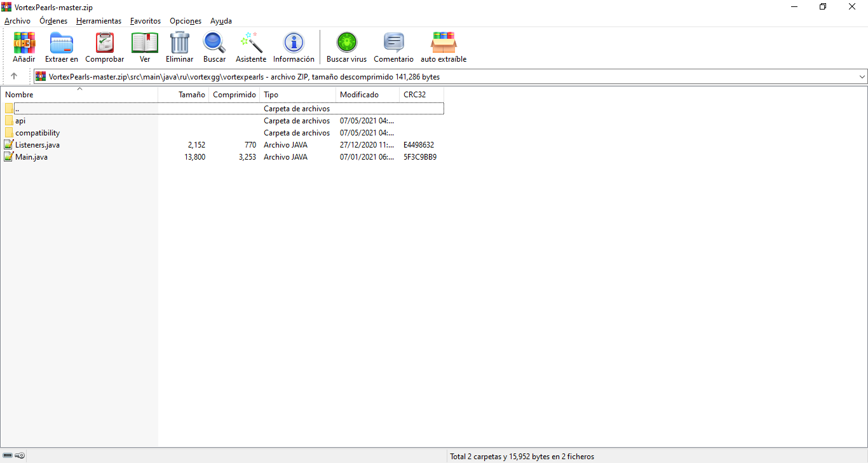Click the auto extraíble icon
This screenshot has height=463, width=868.
coord(444,43)
